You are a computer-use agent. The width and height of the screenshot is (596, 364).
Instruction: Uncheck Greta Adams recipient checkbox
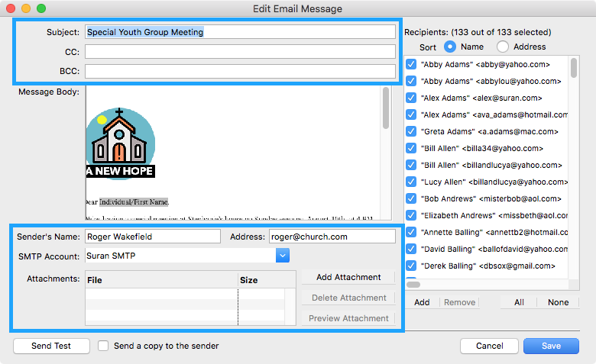[411, 132]
